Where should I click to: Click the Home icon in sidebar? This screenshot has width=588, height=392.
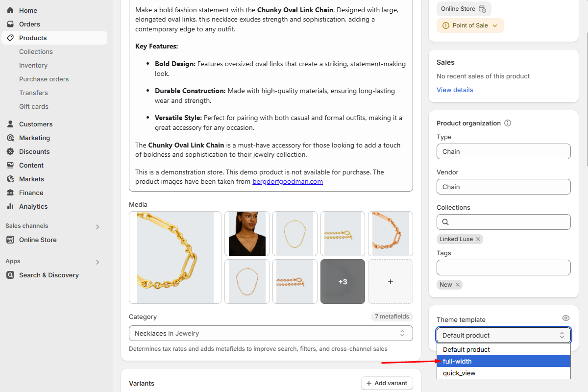click(10, 10)
